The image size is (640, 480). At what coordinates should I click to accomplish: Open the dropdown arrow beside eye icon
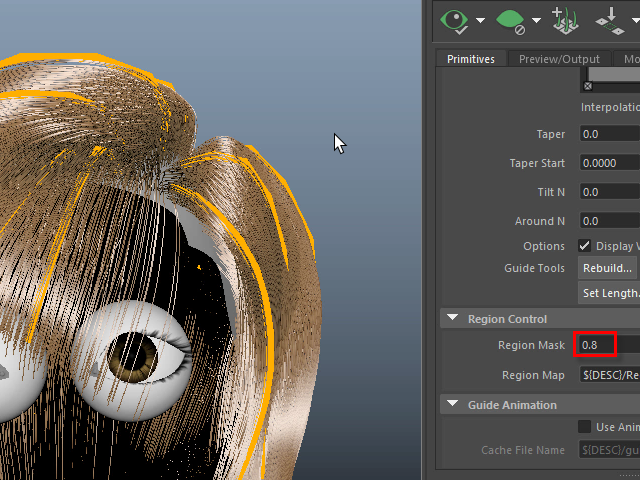pos(480,21)
